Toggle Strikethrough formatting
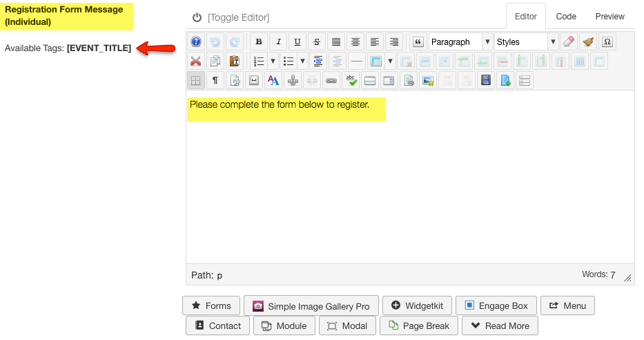This screenshot has width=644, height=340. point(317,41)
